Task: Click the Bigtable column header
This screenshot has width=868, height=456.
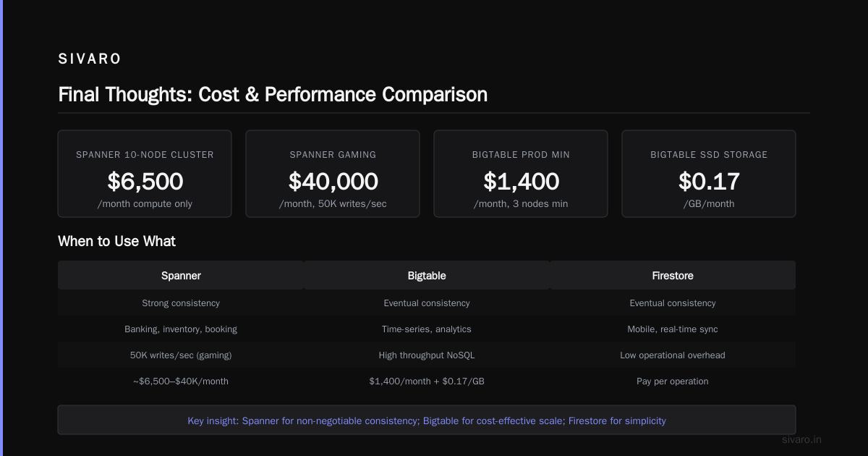Action: tap(427, 276)
